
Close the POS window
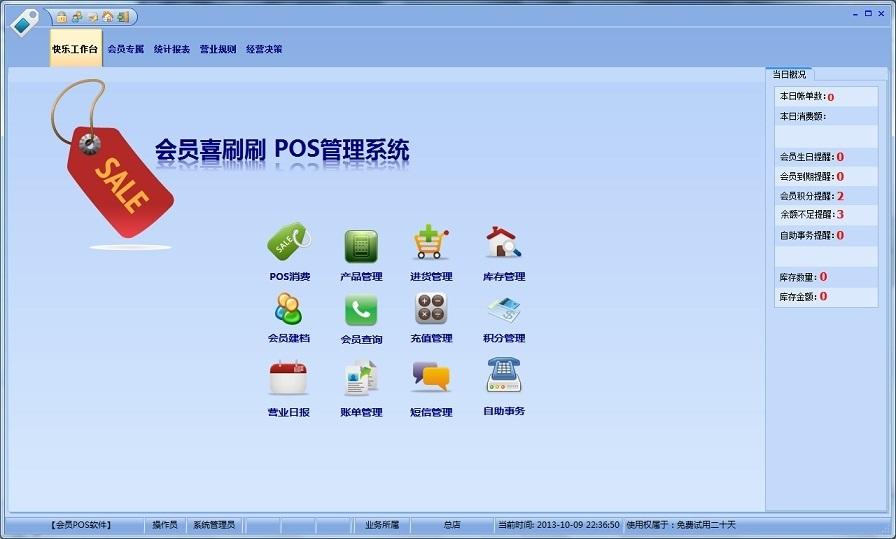click(x=881, y=13)
